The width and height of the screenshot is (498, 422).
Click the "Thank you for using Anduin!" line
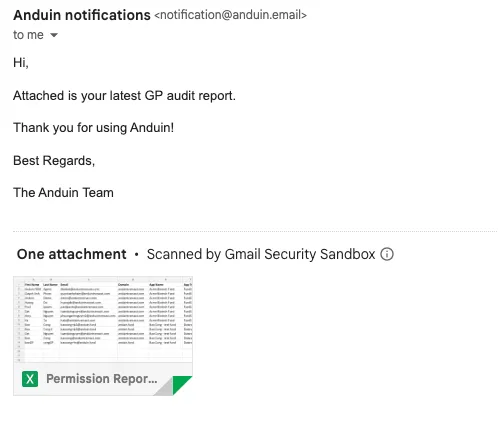click(x=93, y=128)
